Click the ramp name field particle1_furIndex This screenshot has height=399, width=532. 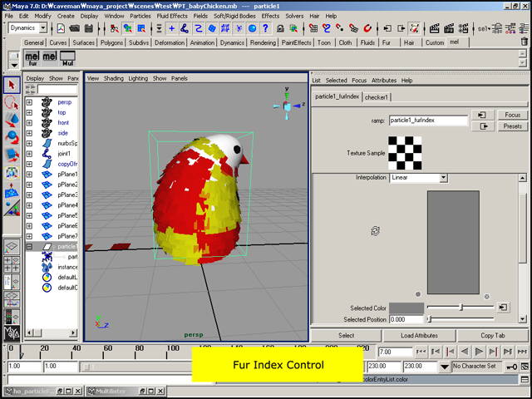tap(428, 120)
